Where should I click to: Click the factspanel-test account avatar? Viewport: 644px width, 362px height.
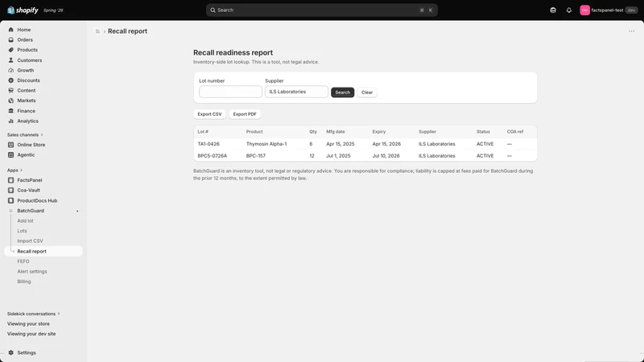point(584,10)
